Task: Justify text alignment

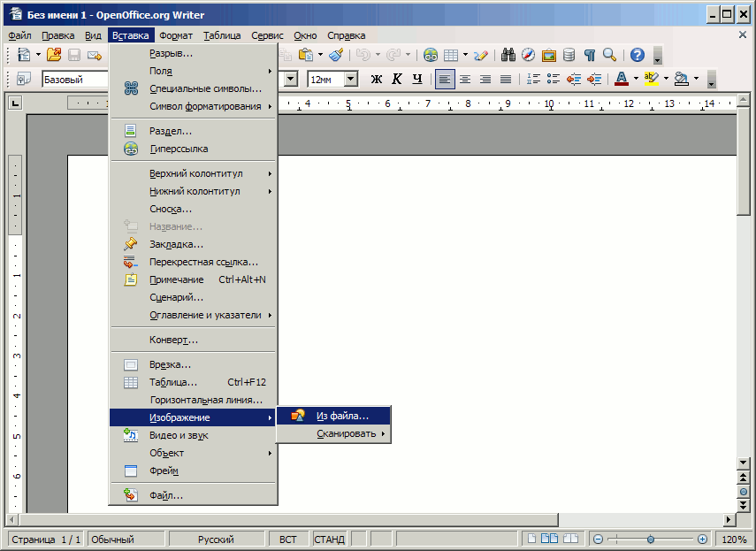Action: point(505,79)
